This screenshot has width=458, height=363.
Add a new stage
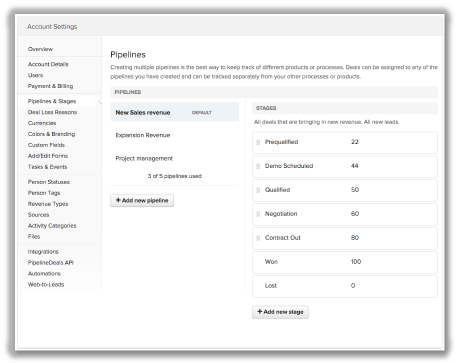click(280, 312)
